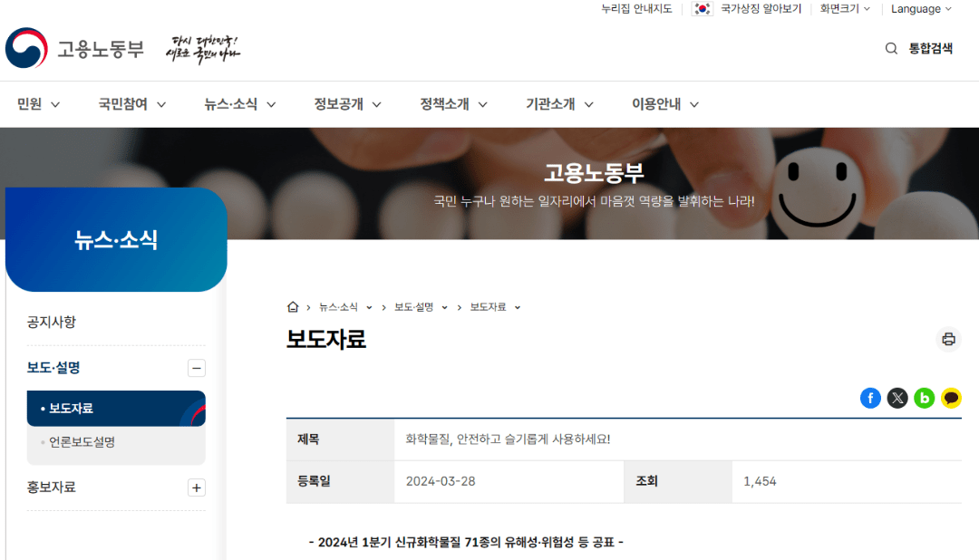Collapse the 보도·설명 sidebar section
Screen dimensions: 979x560
click(x=196, y=368)
